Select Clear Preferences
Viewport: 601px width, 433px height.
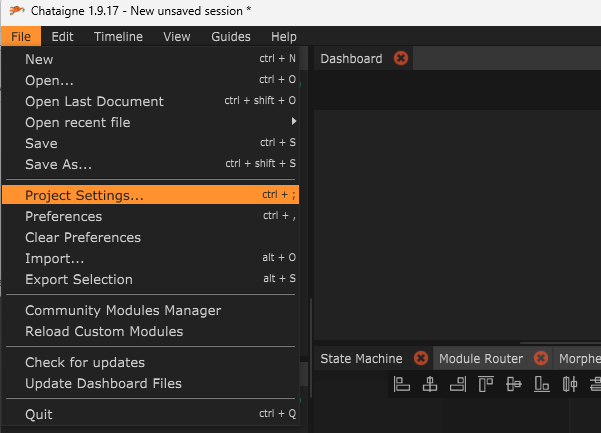coord(150,237)
